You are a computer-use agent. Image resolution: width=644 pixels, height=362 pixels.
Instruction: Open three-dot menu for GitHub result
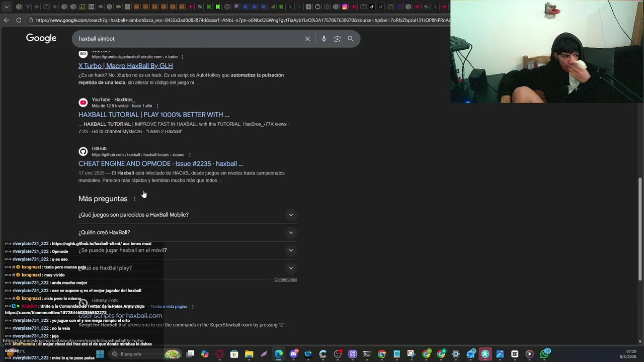(189, 155)
